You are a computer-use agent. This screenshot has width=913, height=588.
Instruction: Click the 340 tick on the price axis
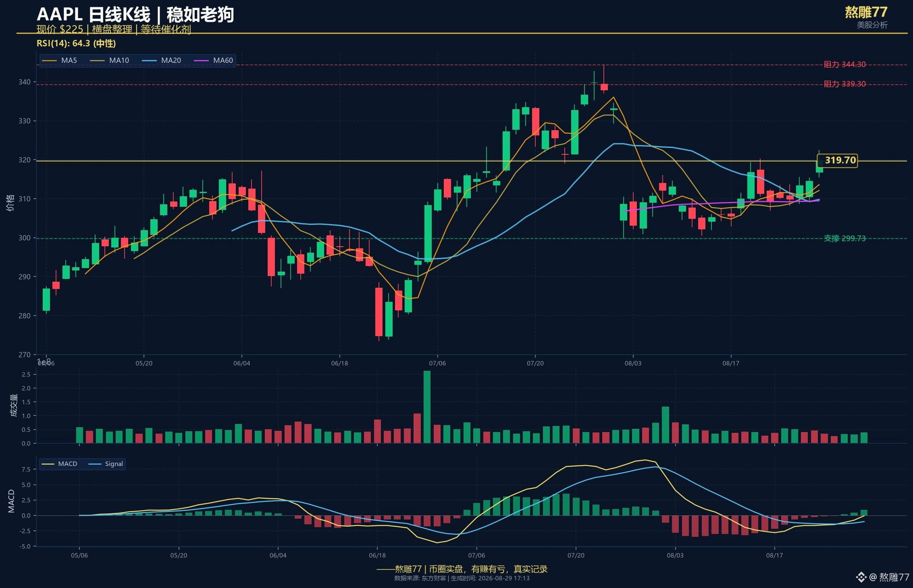tap(24, 82)
